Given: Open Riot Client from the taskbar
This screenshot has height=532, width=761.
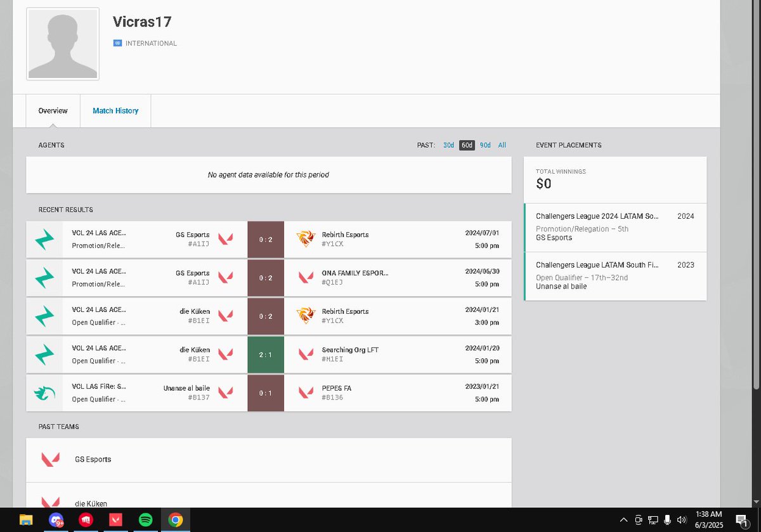Looking at the screenshot, I should 86,520.
